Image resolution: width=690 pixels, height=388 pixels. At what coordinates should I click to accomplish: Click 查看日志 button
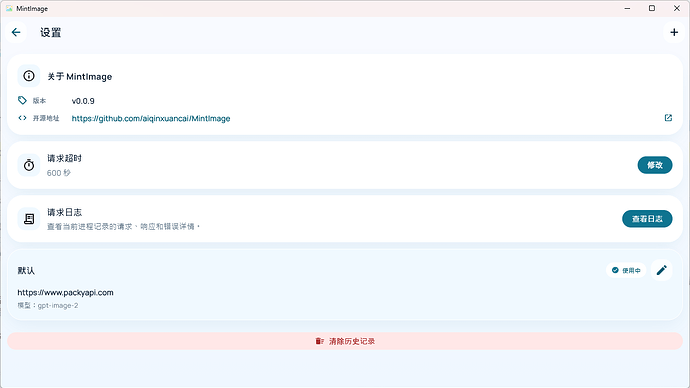click(647, 219)
